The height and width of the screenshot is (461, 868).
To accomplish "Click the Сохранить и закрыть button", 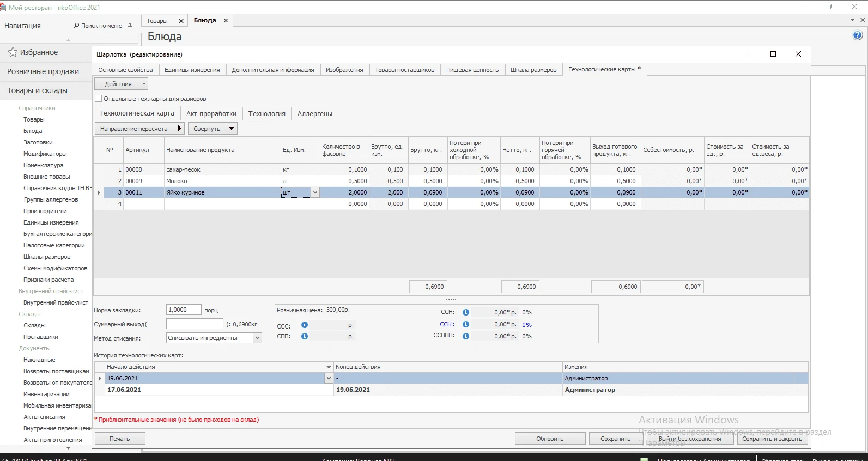I will (x=772, y=439).
